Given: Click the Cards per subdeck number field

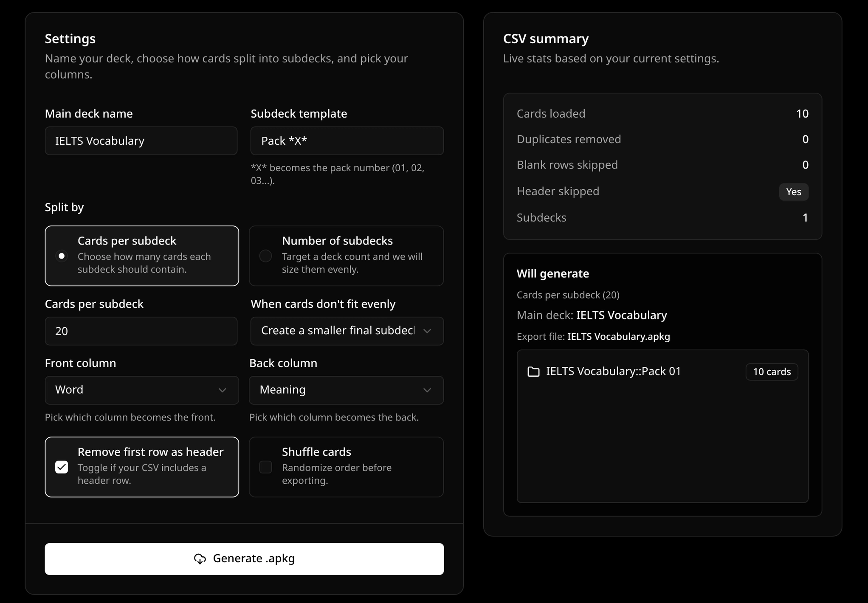Looking at the screenshot, I should coord(141,331).
